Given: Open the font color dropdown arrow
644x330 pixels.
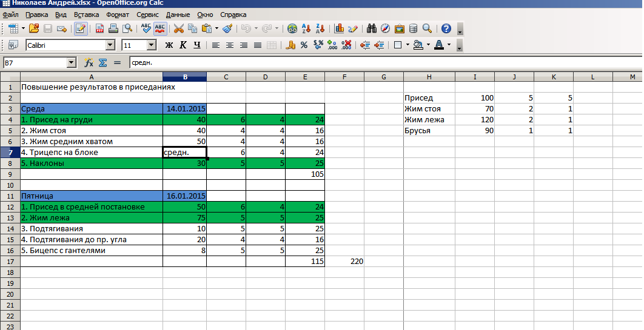Looking at the screenshot, I should [449, 45].
